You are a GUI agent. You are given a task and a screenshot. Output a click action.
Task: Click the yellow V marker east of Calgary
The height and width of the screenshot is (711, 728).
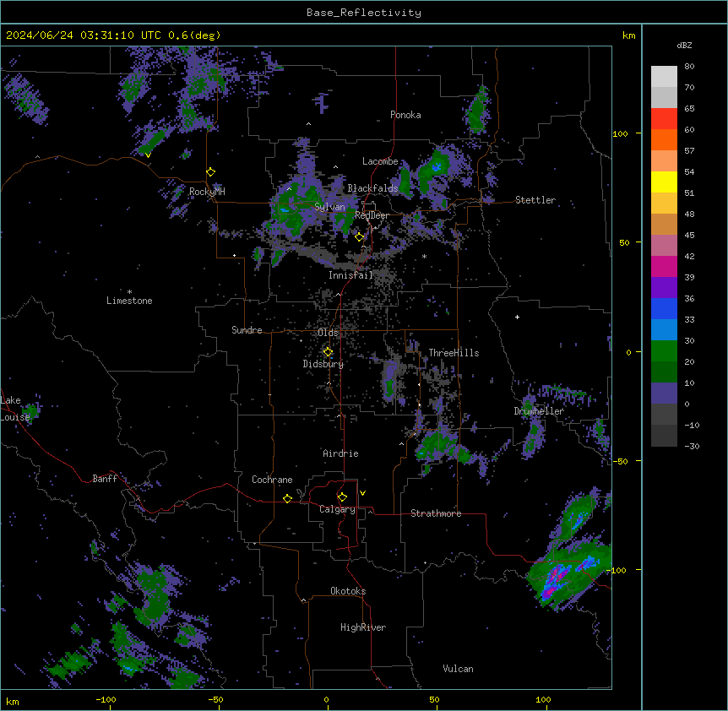pyautogui.click(x=362, y=493)
